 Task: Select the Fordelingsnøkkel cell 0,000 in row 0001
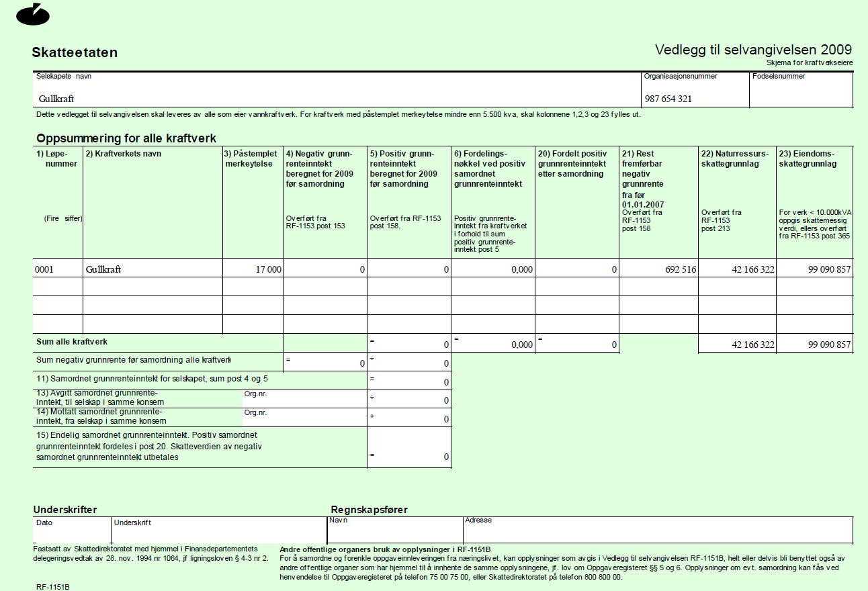click(493, 268)
